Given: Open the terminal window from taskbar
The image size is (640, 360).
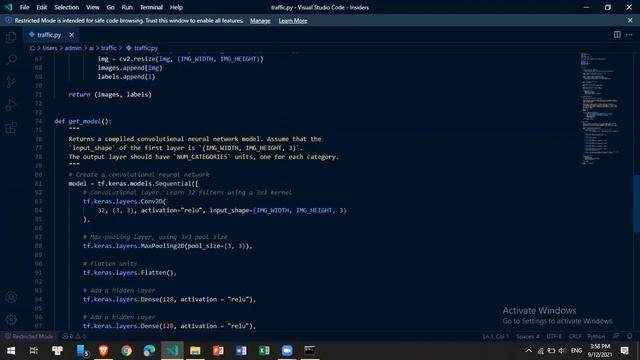Looking at the screenshot, I should [310, 351].
